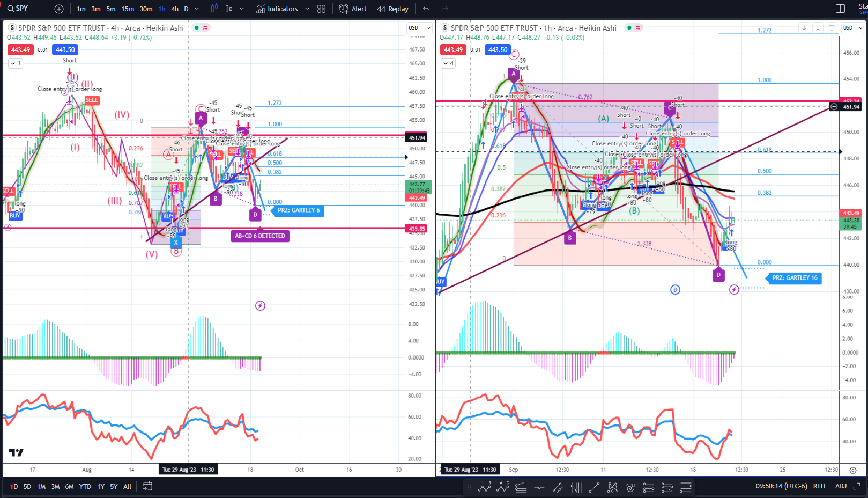The height and width of the screenshot is (498, 868).
Task: Select the 6M date range
Action: click(69, 487)
